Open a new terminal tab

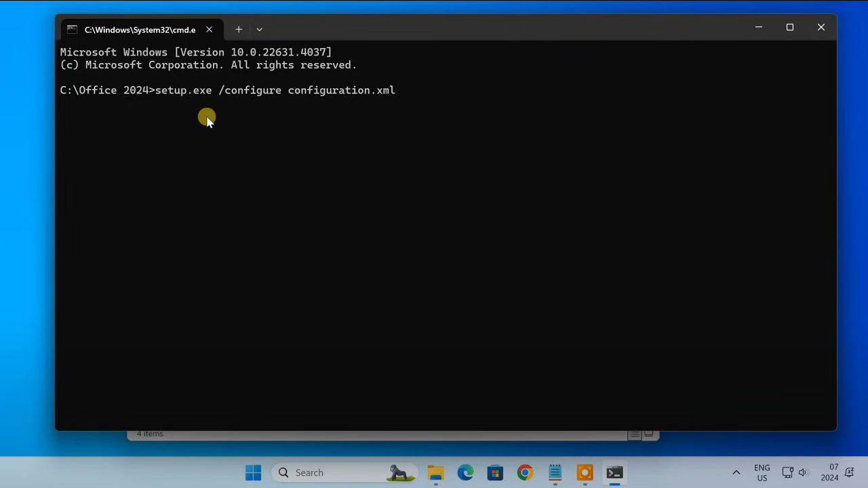click(239, 30)
